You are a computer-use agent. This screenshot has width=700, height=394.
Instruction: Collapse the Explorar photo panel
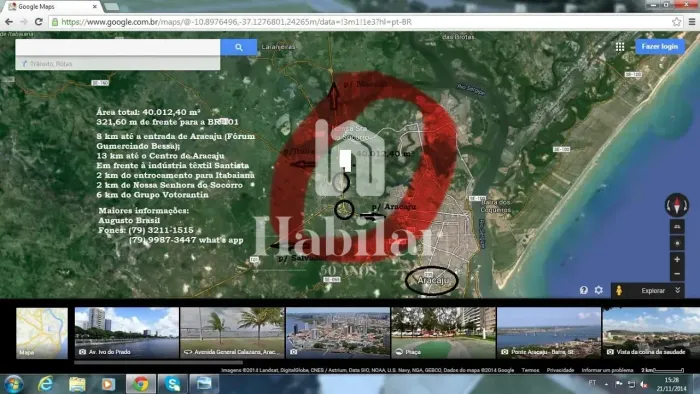[678, 290]
